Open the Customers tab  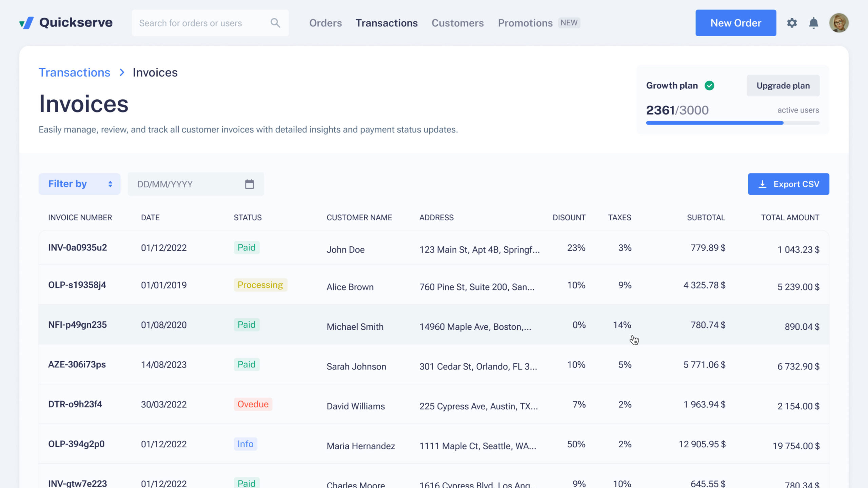coord(457,23)
